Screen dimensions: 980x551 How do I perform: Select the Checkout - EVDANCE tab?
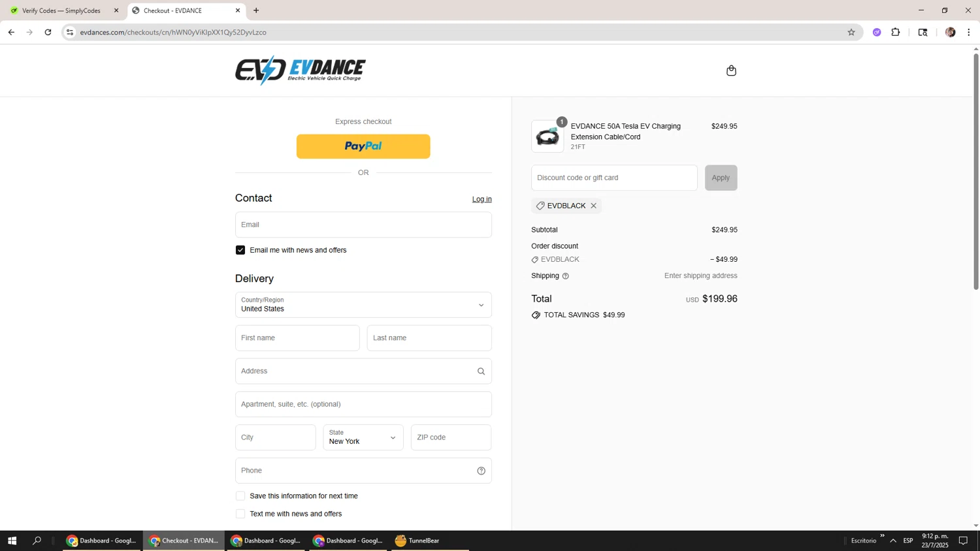[186, 10]
